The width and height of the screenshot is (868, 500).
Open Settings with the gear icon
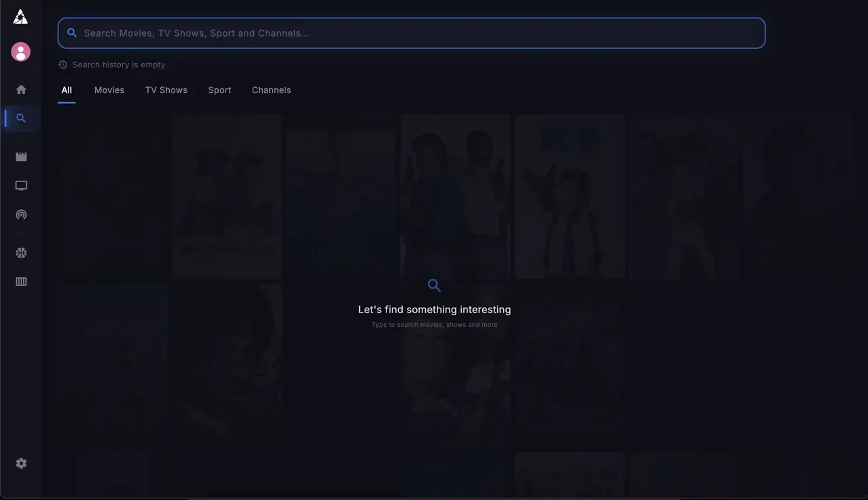point(21,463)
